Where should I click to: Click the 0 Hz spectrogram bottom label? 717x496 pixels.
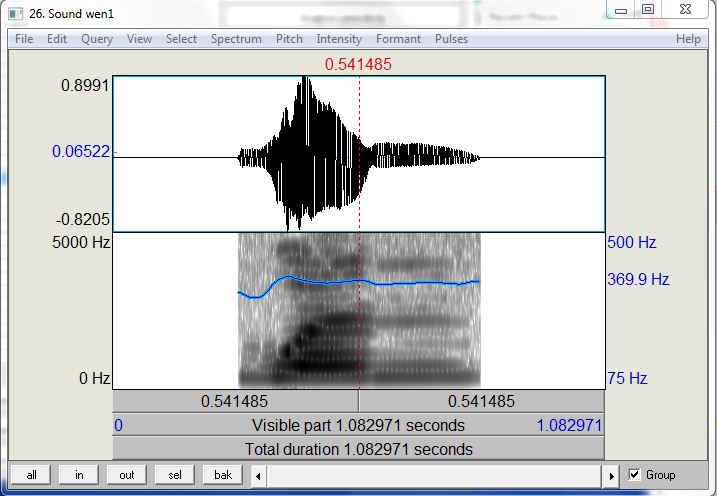[94, 378]
